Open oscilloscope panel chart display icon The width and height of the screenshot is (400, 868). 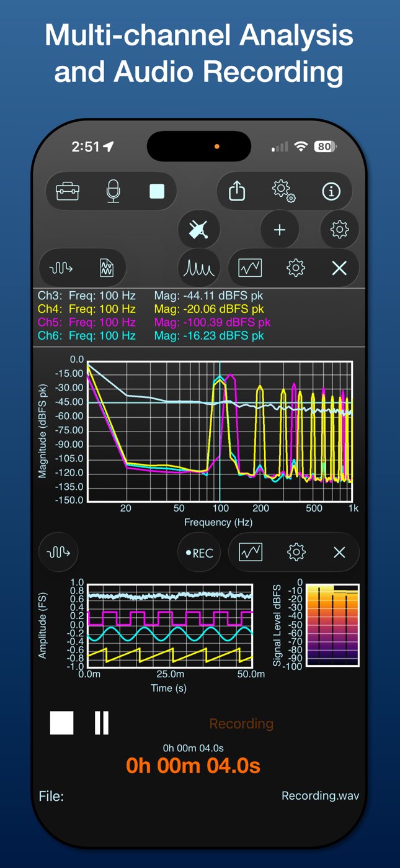click(x=251, y=552)
